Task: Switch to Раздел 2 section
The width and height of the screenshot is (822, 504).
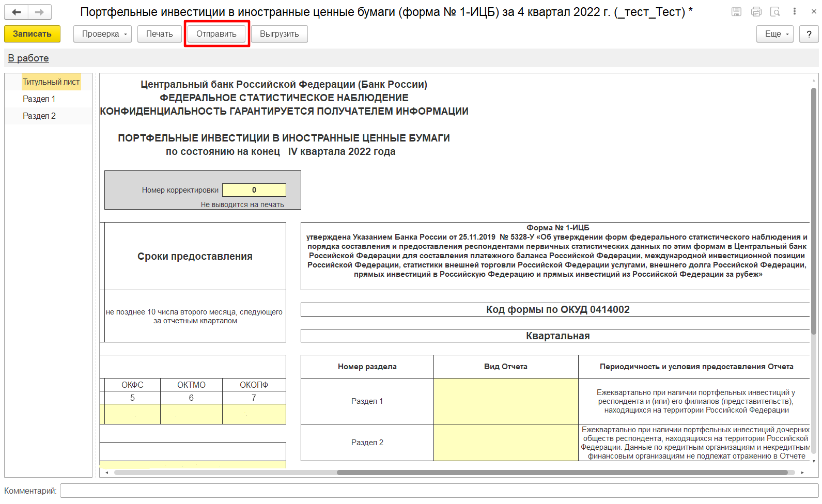Action: [39, 116]
